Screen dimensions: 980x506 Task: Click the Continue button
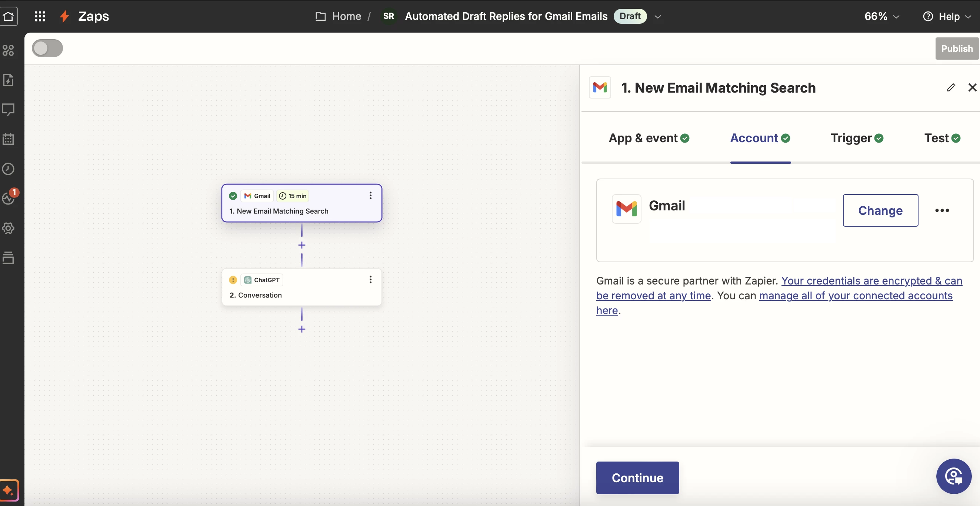637,478
